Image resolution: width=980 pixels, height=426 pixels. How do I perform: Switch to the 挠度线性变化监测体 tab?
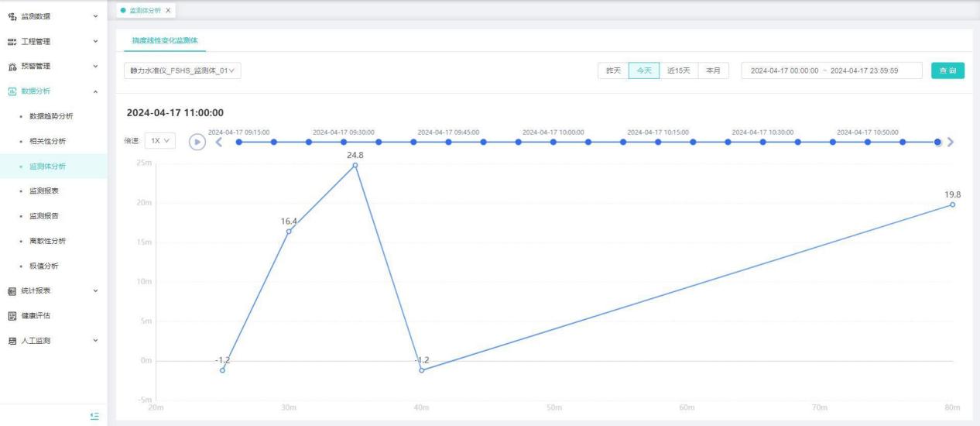[164, 40]
